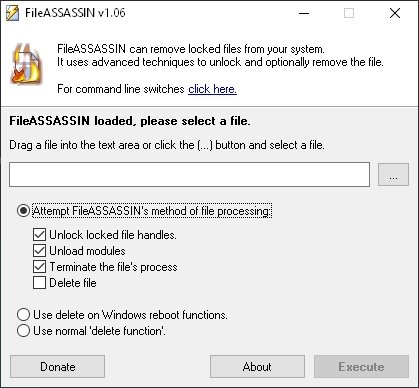Open the file browse (...) button

point(393,174)
